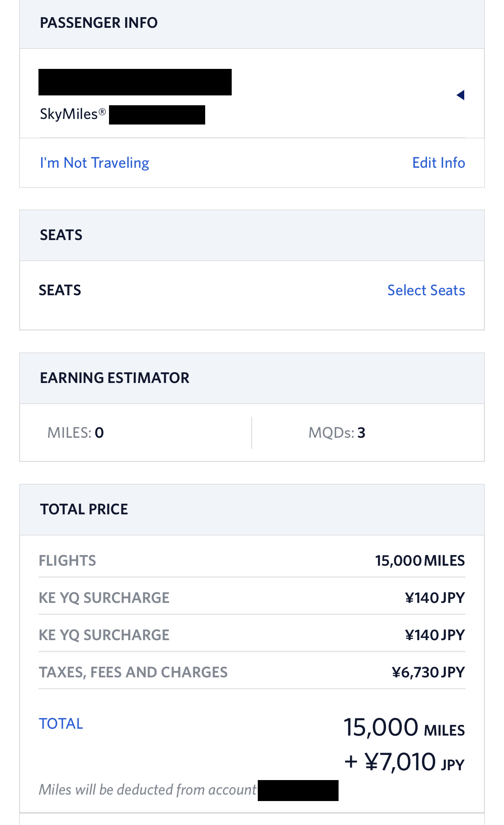
Task: Click the ¥7,010 JPY total amount
Action: tap(404, 763)
